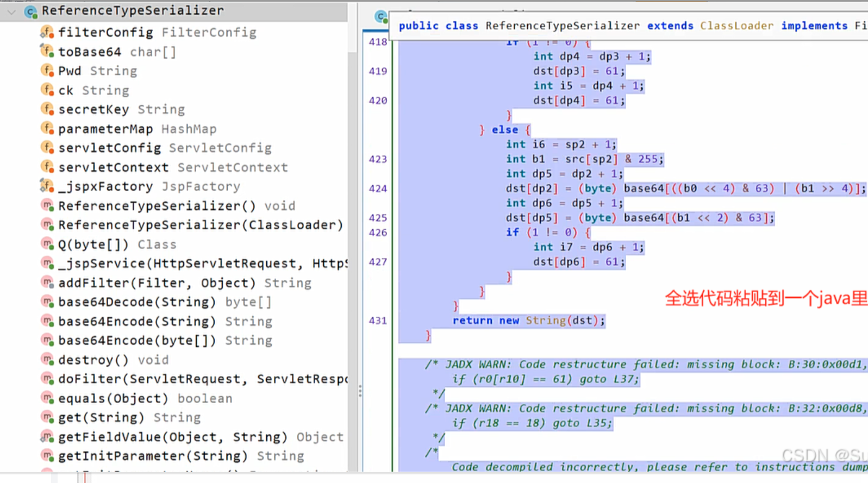Screen dimensions: 868x483
Task: Click ClassLoader in the class declaration
Action: (736, 26)
